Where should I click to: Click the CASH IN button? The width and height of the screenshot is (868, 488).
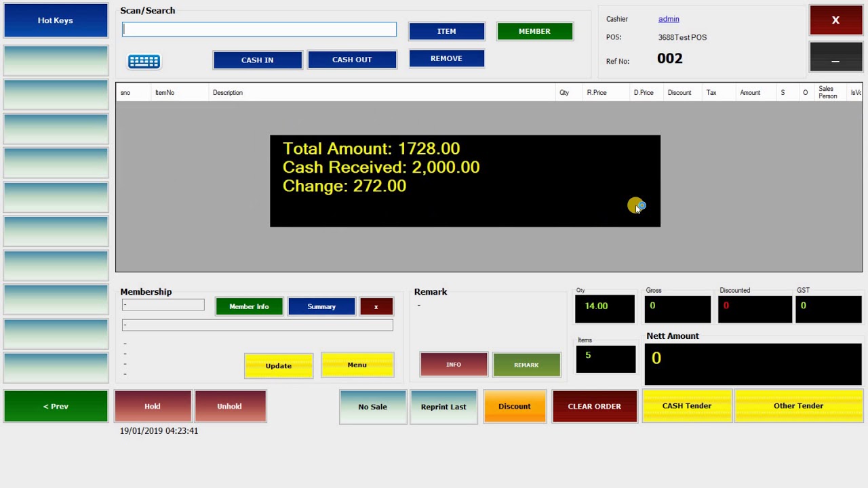point(257,60)
